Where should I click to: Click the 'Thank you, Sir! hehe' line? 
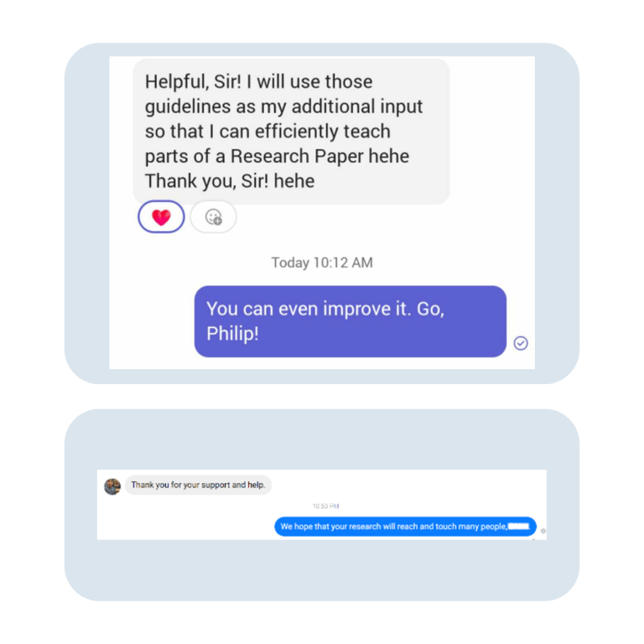pyautogui.click(x=230, y=181)
